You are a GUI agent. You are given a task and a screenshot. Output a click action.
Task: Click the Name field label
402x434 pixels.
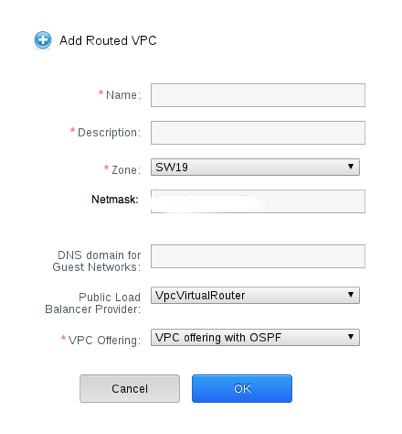(123, 95)
